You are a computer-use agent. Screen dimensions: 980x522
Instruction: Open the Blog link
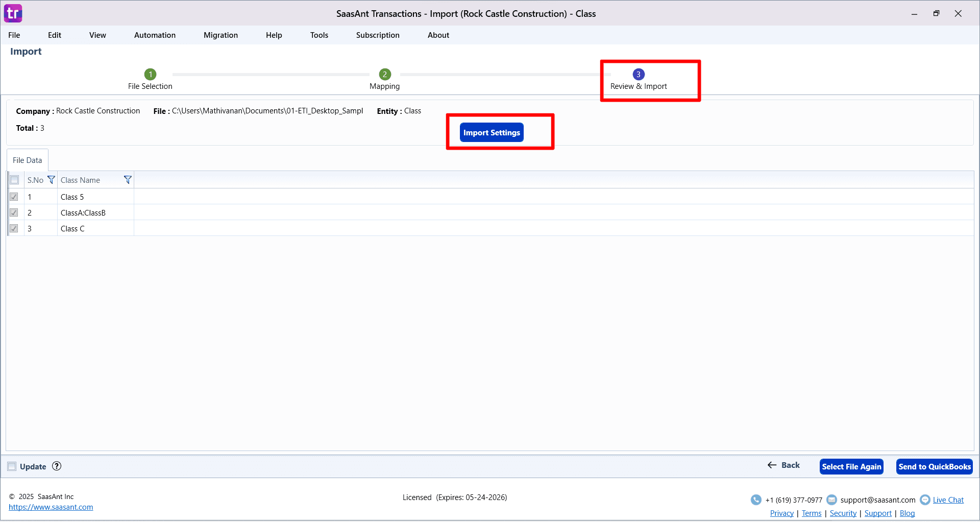click(907, 513)
